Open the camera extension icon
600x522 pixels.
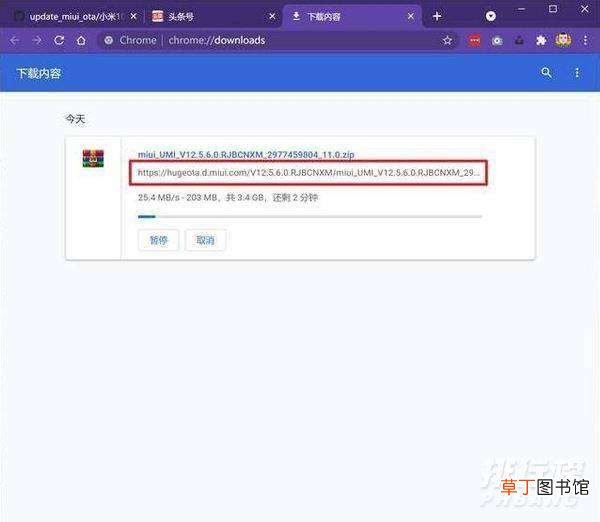(497, 41)
